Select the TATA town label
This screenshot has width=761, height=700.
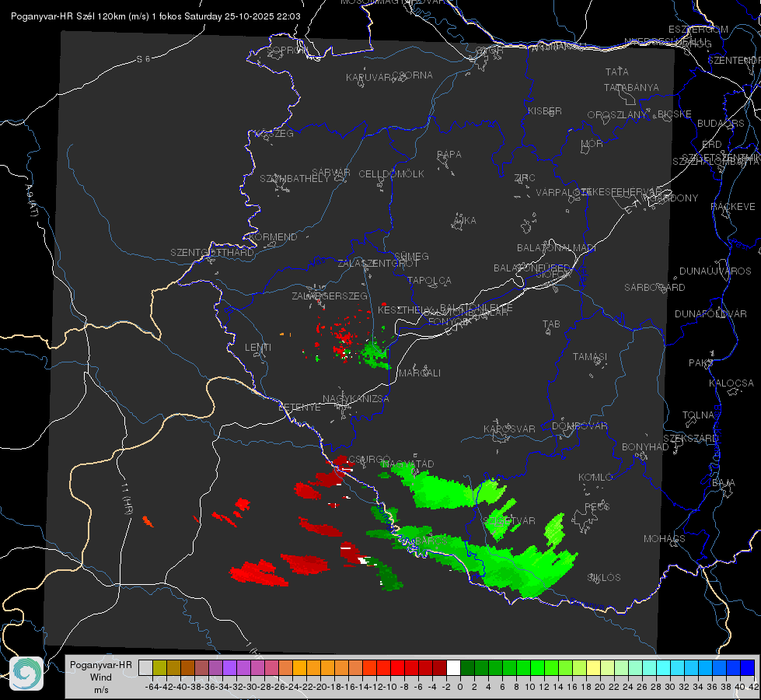pos(617,72)
